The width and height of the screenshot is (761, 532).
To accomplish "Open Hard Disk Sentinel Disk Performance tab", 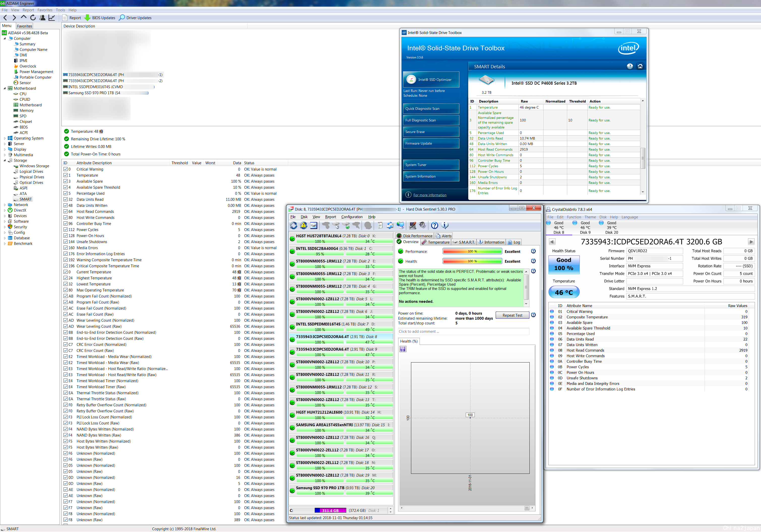I will click(415, 236).
